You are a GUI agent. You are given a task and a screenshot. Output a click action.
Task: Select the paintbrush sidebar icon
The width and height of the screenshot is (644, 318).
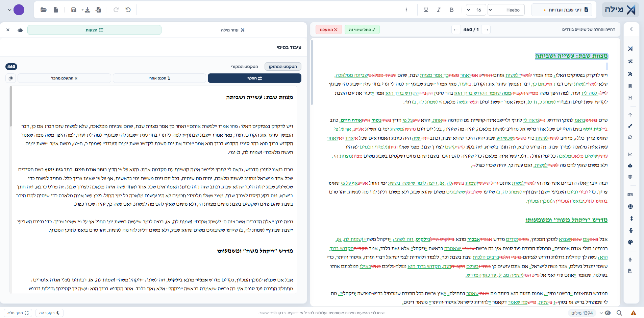click(x=630, y=126)
